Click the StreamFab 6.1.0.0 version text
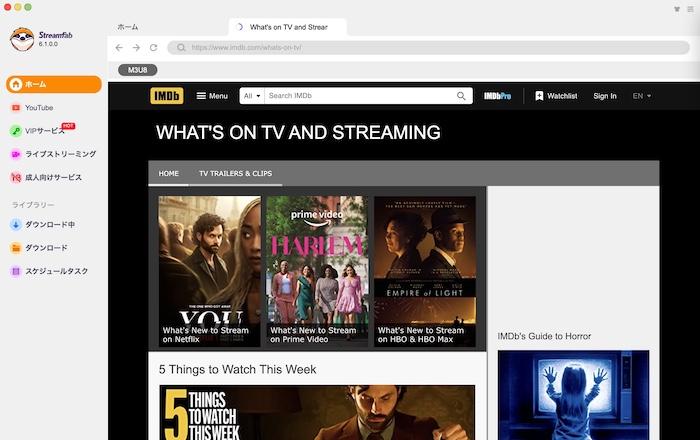The image size is (700, 440). pos(48,44)
